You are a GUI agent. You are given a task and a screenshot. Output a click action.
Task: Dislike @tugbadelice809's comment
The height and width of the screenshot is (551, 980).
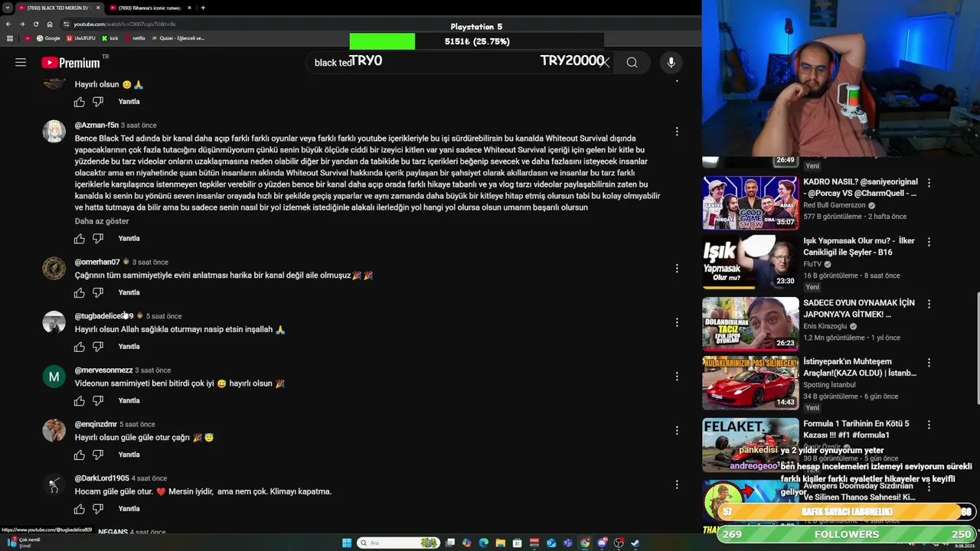[98, 347]
